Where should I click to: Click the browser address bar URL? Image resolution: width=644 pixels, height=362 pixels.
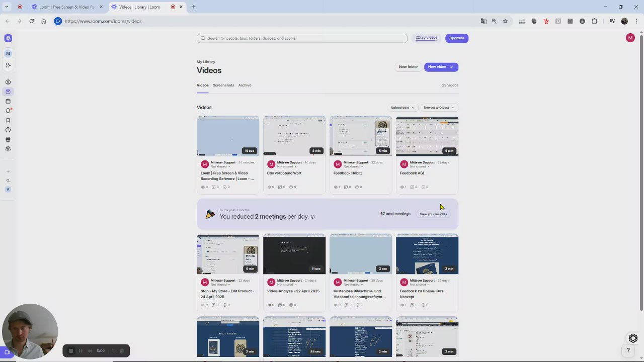103,21
